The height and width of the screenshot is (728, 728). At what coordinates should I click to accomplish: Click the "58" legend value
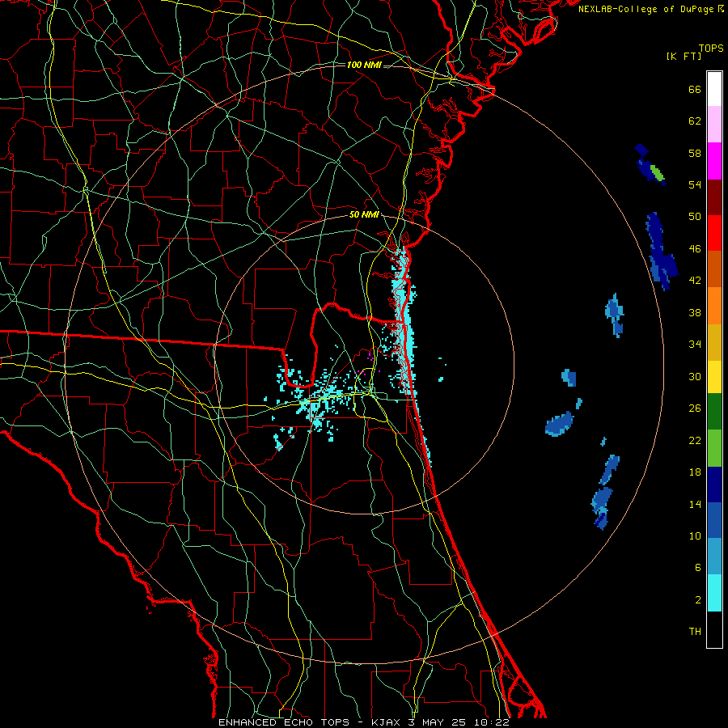pyautogui.click(x=695, y=153)
